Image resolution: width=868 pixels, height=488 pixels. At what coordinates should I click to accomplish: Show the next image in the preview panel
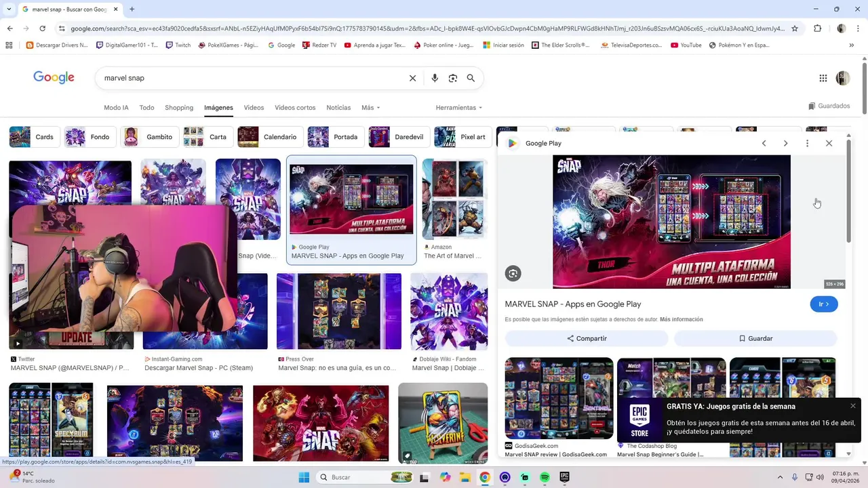click(x=785, y=143)
